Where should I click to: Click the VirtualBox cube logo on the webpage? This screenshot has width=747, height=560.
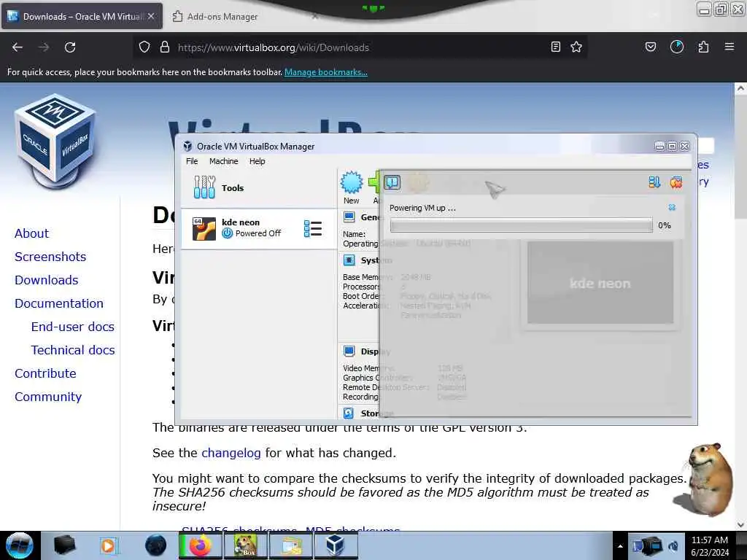[x=55, y=141]
